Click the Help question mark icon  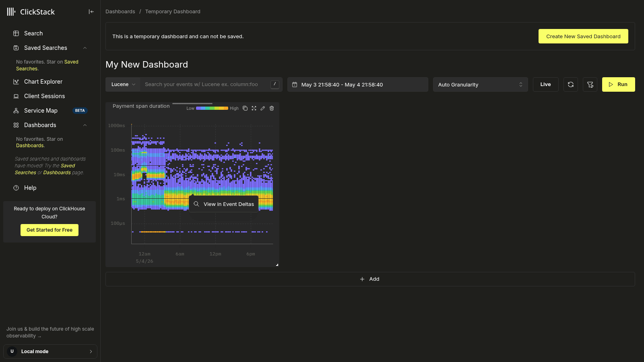(16, 188)
